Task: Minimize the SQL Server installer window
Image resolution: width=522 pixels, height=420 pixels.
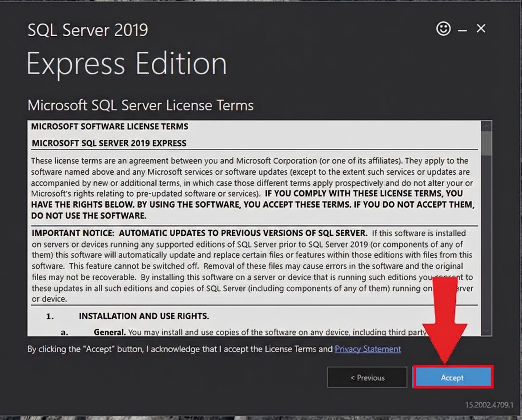Action: click(x=462, y=30)
